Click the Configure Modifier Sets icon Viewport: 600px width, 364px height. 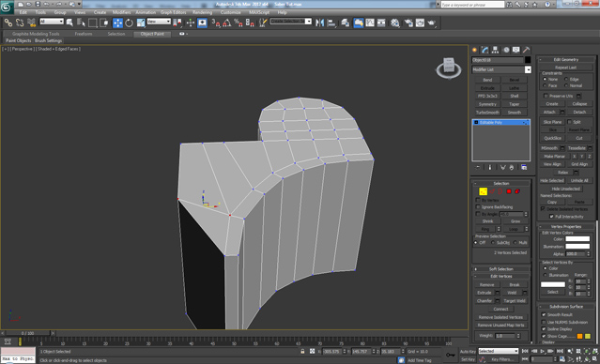(x=524, y=168)
